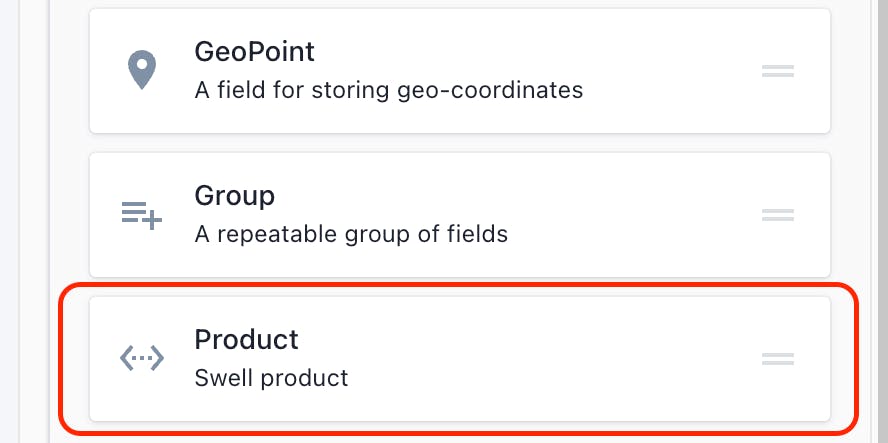Click "A field for storing geo-coordinates" text

[x=388, y=90]
